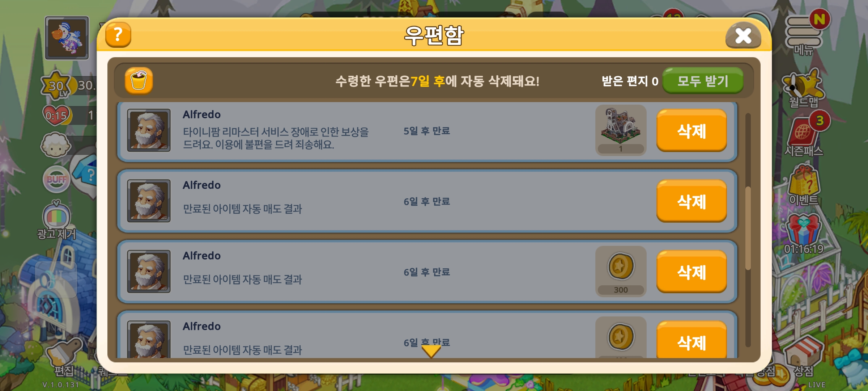
Task: Delete the second Alfredo auto-sale result mail
Action: coord(692,201)
